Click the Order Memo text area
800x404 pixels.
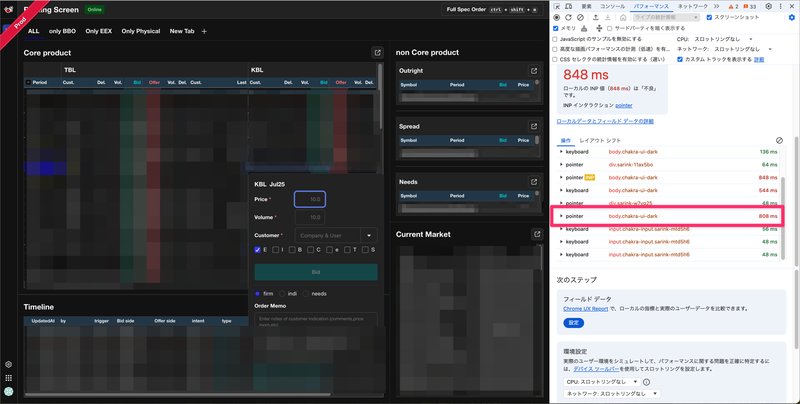pos(316,320)
